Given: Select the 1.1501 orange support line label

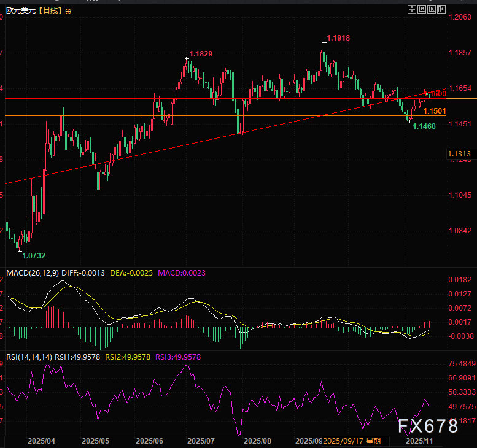Looking at the screenshot, I should coord(435,110).
